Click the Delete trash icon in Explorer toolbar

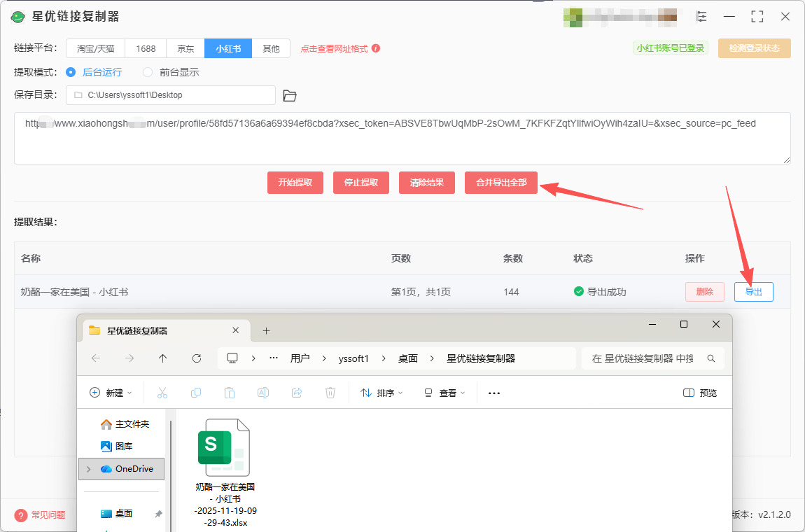pos(330,393)
